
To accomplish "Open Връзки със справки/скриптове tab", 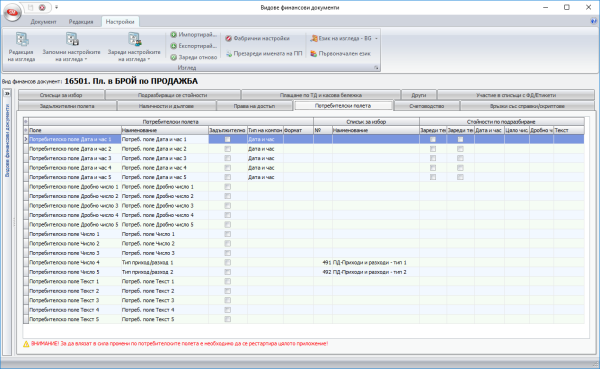I will point(527,106).
